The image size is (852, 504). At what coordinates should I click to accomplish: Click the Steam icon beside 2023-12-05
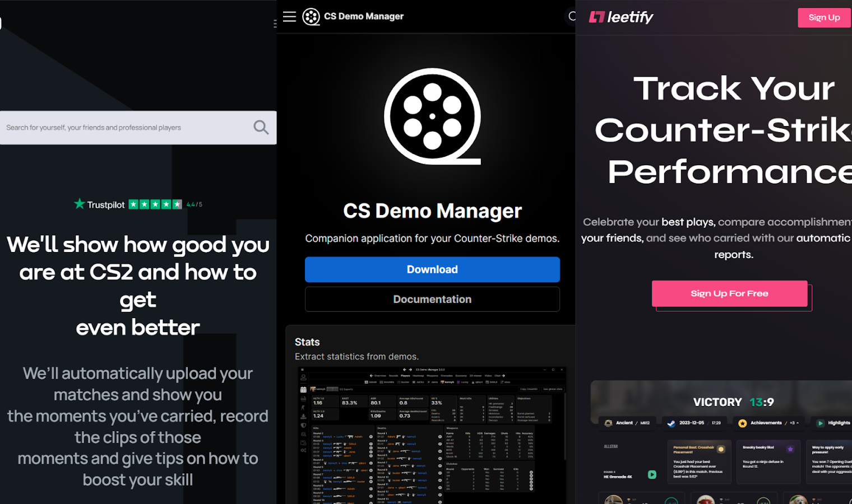point(671,423)
